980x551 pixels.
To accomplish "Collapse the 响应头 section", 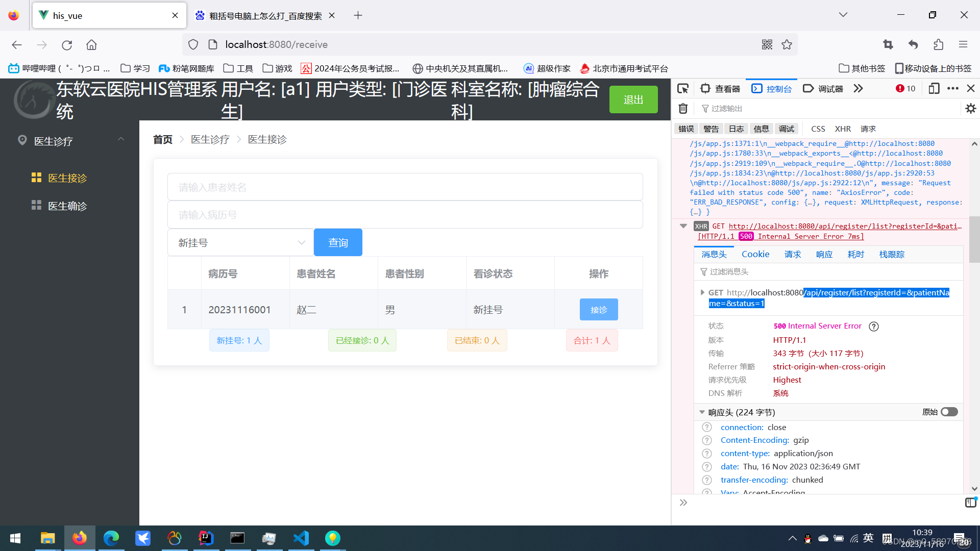I will [702, 412].
